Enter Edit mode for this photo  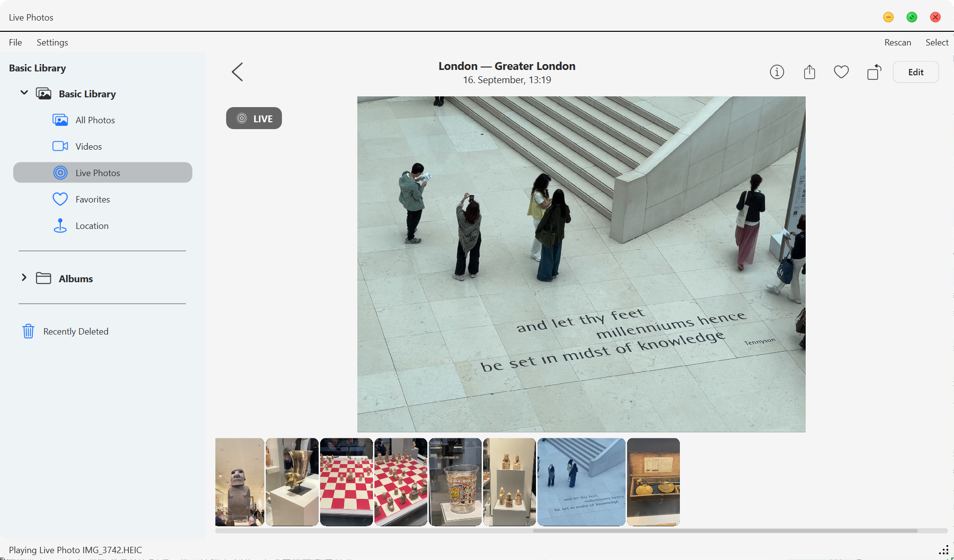[915, 71]
